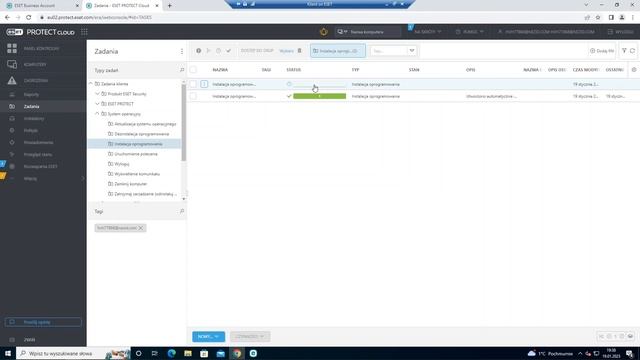640x360 pixels.
Task: Open the CZYNNOŚCI dropdown button
Action: coord(250,337)
